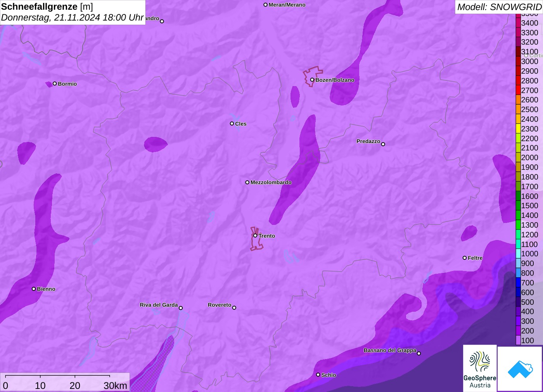Select the Bienno marker circle
This screenshot has width=543, height=392.
click(34, 289)
